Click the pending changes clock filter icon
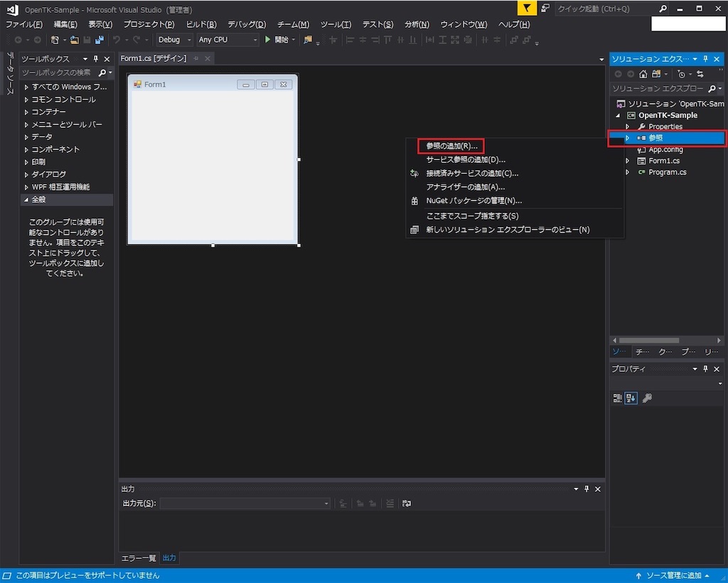This screenshot has width=728, height=583. [x=681, y=74]
